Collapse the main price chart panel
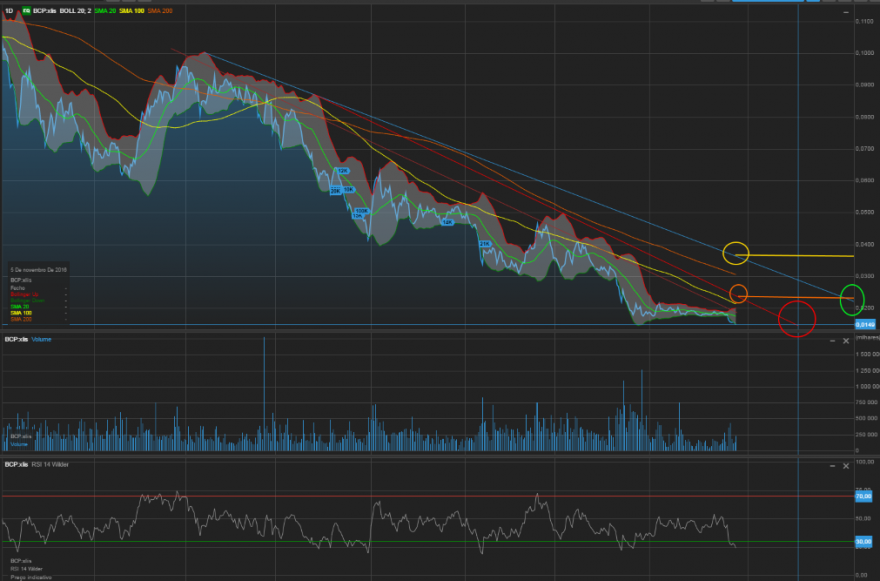This screenshot has height=581, width=880. click(846, 12)
